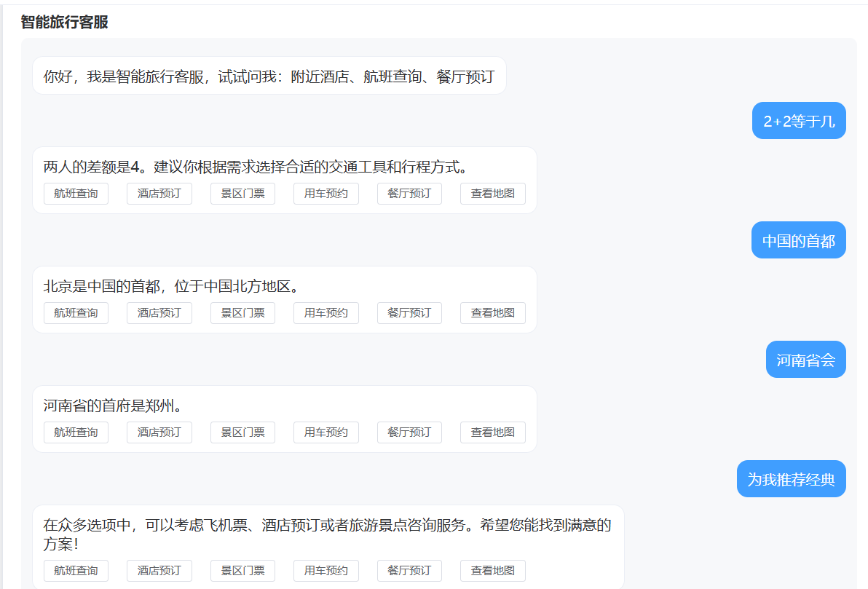This screenshot has width=868, height=589.
Task: Click the 为我推荐经典 user message bubble
Action: (x=791, y=479)
